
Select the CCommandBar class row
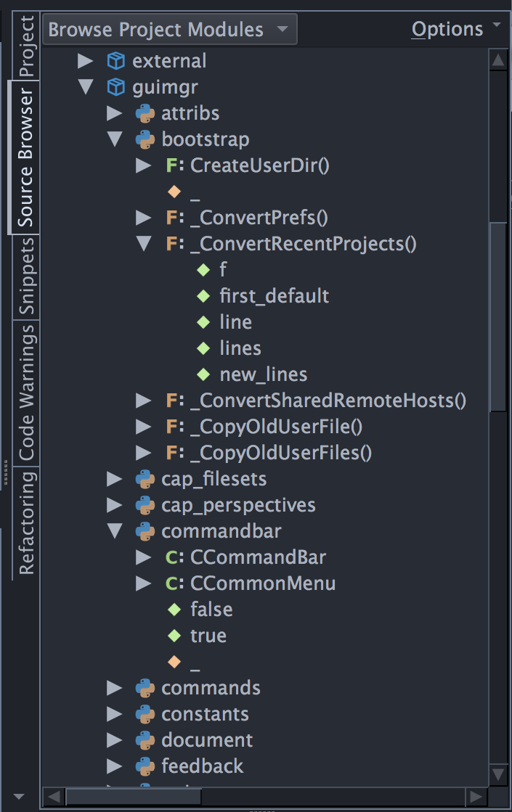[x=265, y=557]
